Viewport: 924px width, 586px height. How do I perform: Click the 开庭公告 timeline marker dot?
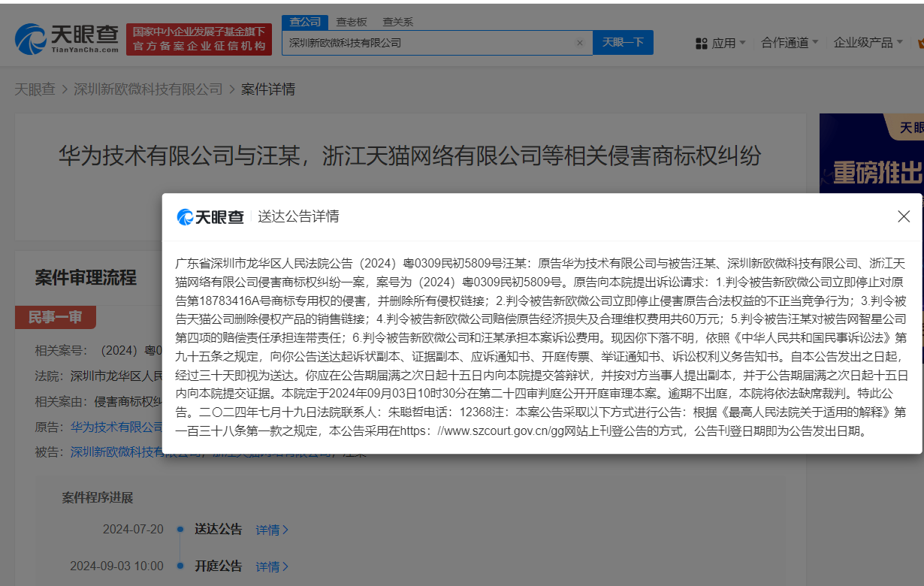(x=180, y=566)
